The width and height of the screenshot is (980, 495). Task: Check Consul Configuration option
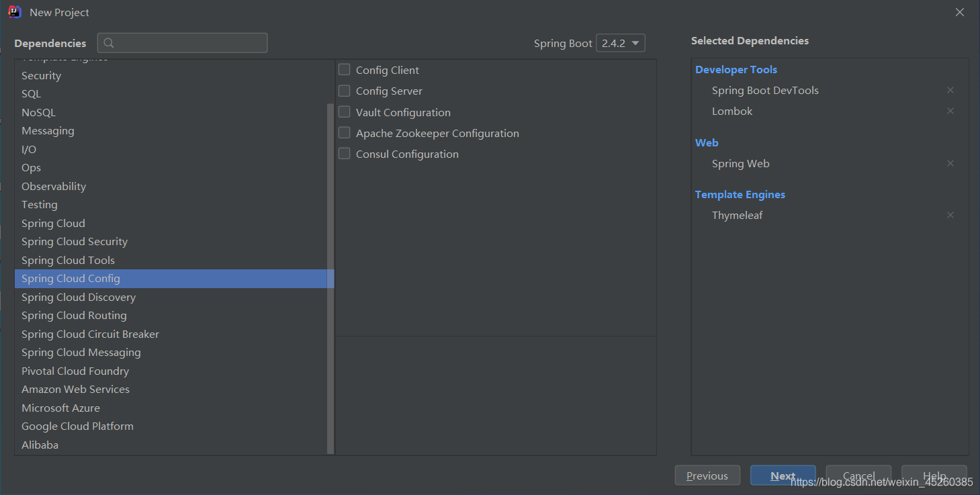click(x=345, y=153)
